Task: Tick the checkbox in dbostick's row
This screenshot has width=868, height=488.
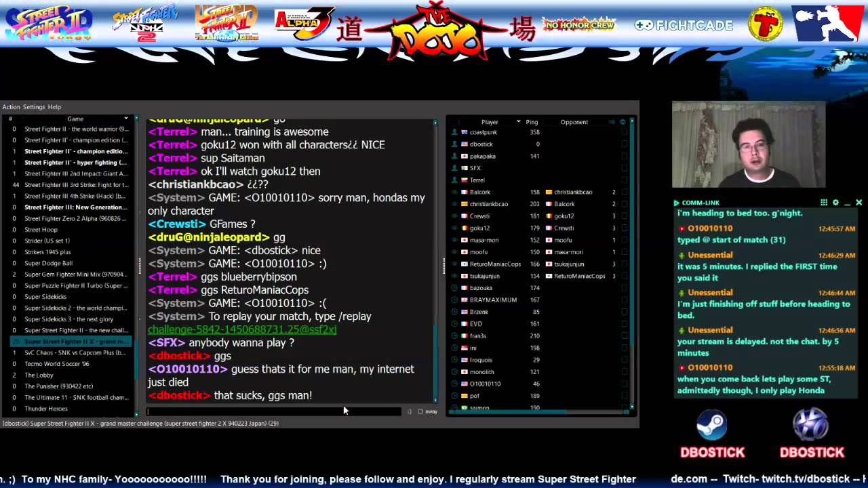Action: [x=625, y=144]
